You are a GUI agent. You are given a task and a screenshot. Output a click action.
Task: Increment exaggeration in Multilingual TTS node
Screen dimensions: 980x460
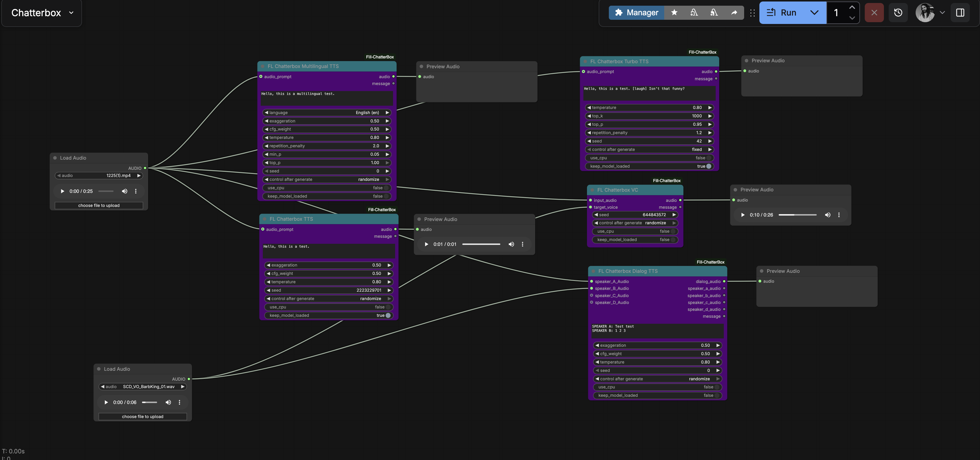coord(387,121)
